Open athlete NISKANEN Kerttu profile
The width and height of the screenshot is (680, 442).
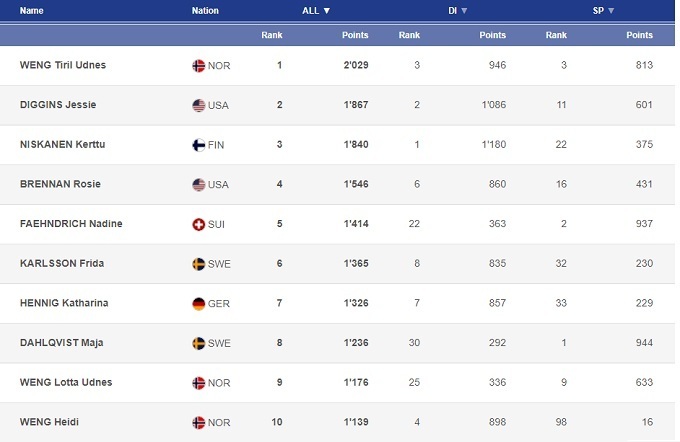tap(62, 145)
